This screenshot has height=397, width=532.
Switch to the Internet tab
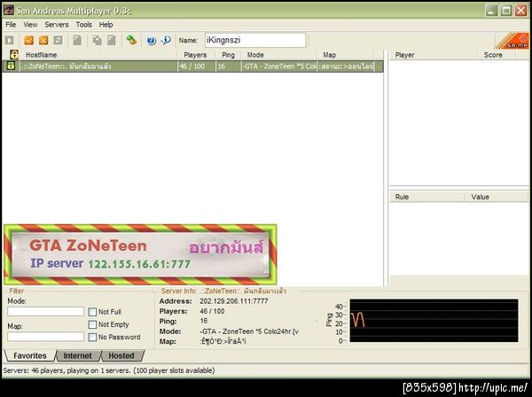point(78,355)
